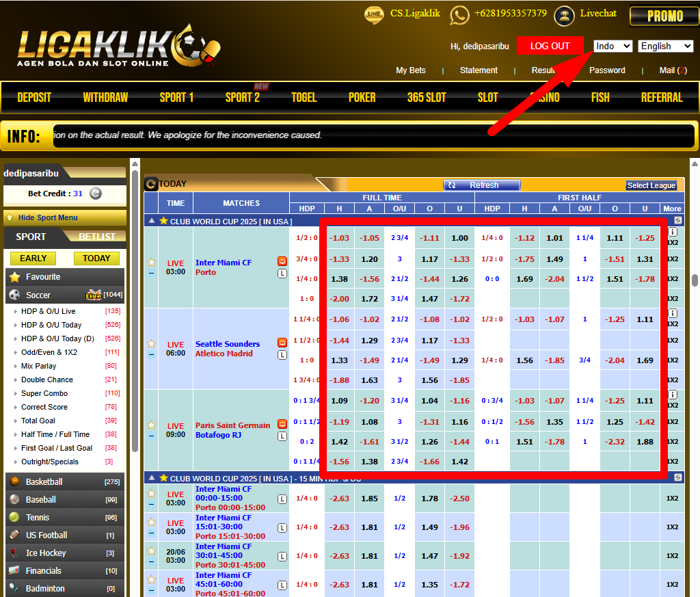This screenshot has height=597, width=700.
Task: Open Mix Parlay soccer submenu
Action: 39,366
